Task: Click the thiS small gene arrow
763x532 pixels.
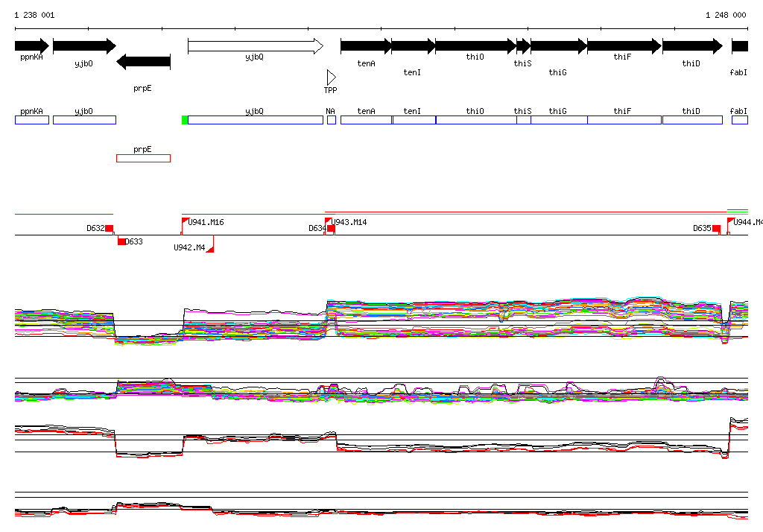Action: [524, 46]
